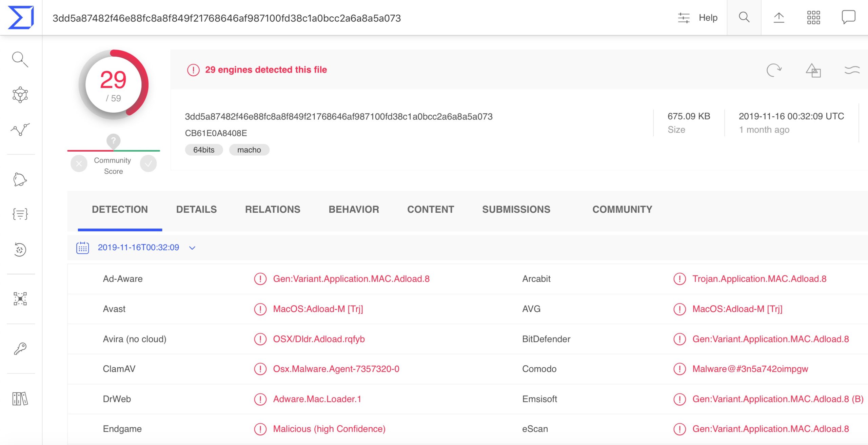Expand the filter/settings icon top right
The width and height of the screenshot is (868, 445).
682,17
